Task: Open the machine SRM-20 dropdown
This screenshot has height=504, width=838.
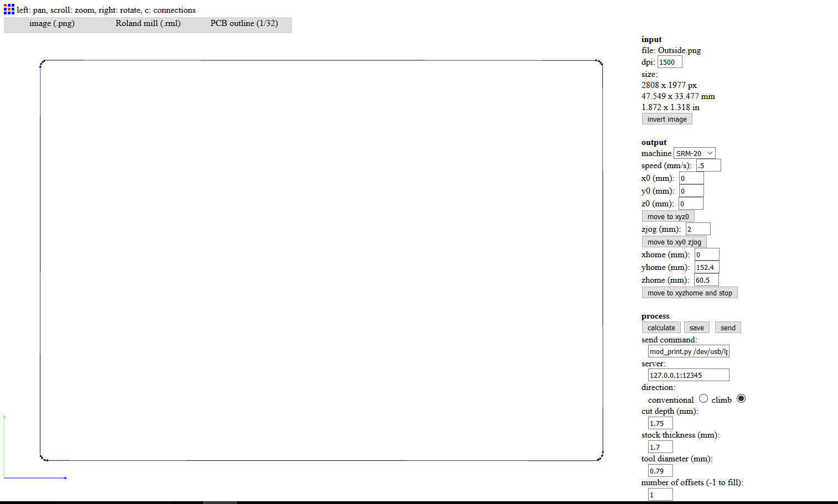Action: (x=695, y=153)
